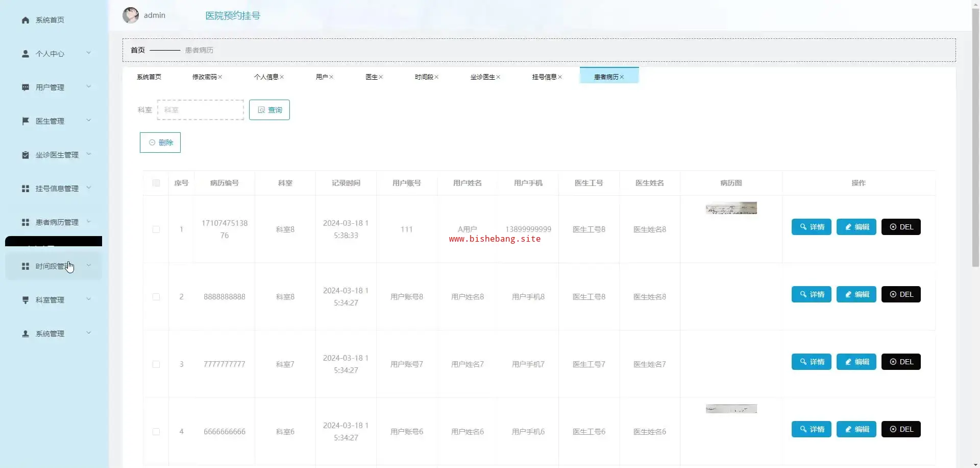980x468 pixels.
Task: Focus the 科室 search input field
Action: [201, 110]
